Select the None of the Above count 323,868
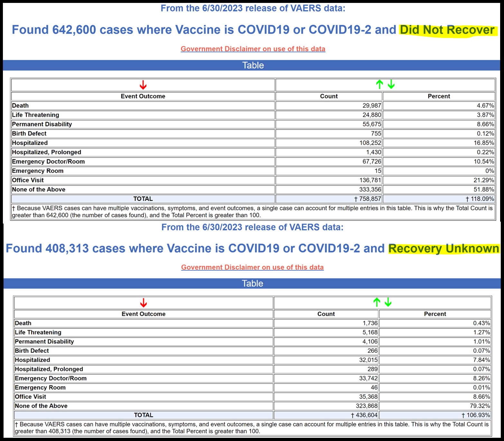 click(x=367, y=406)
